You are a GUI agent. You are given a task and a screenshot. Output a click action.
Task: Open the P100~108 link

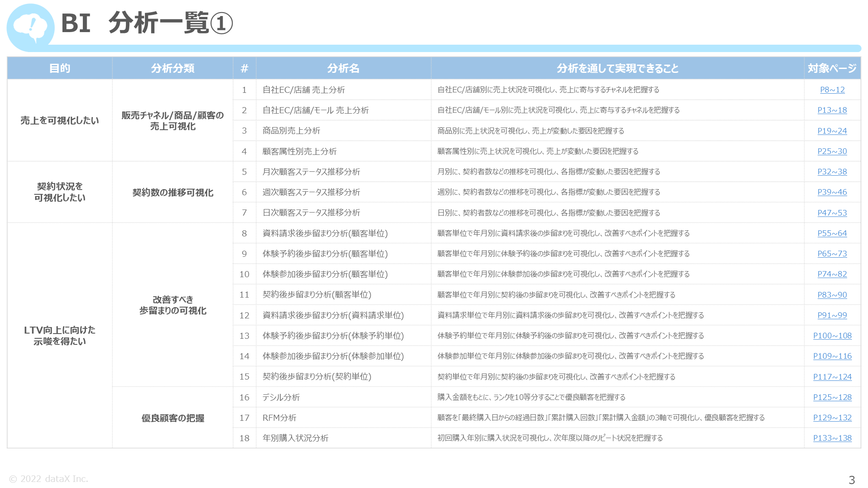click(x=832, y=336)
